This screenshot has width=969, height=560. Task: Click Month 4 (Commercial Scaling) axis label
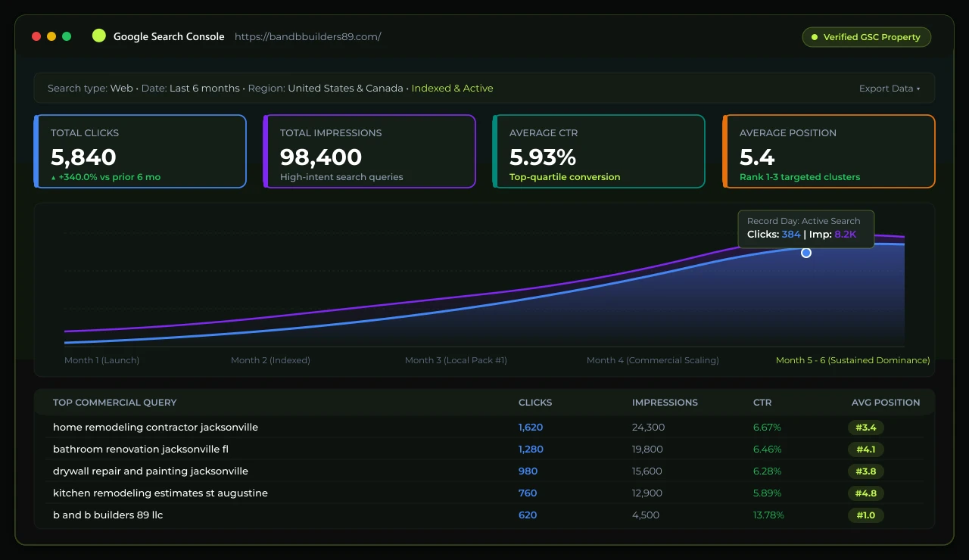653,360
